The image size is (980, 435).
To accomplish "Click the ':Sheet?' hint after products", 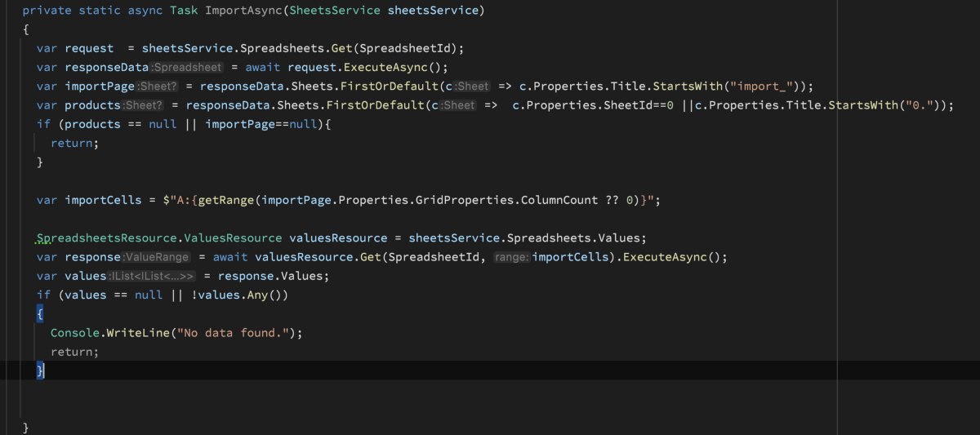I will pos(144,106).
